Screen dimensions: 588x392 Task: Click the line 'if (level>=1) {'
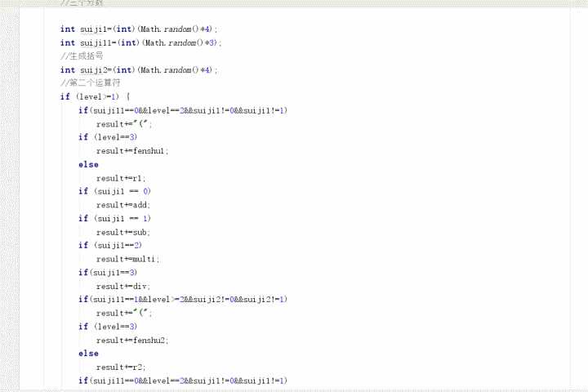click(x=96, y=97)
